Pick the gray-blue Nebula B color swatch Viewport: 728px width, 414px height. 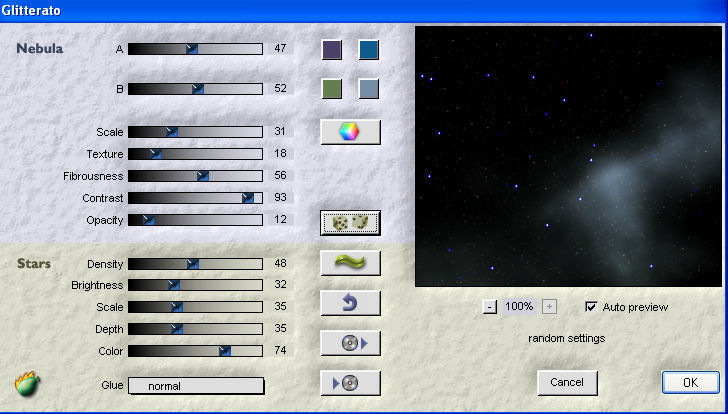(369, 89)
